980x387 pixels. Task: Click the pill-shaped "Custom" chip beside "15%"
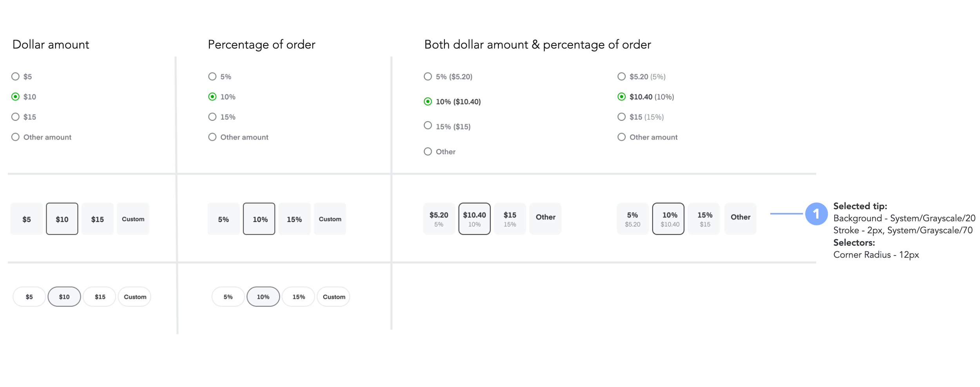tap(334, 297)
